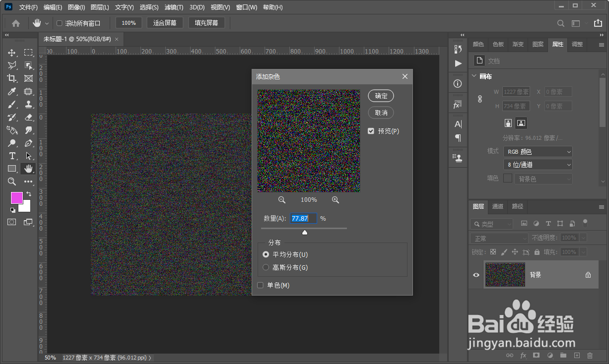Create a new layer with plus icon
609x364 pixels.
pos(577,356)
